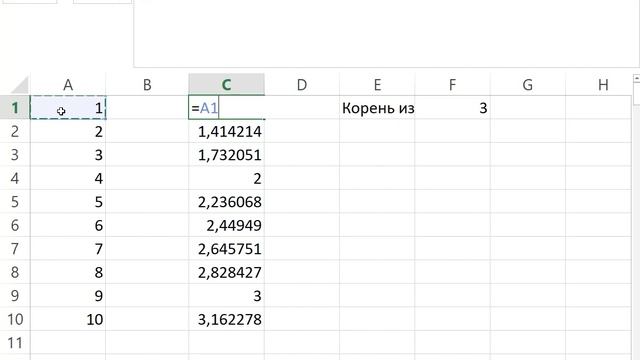Screen dimensions: 640x360
Task: Select row 5 header
Action: 15,202
